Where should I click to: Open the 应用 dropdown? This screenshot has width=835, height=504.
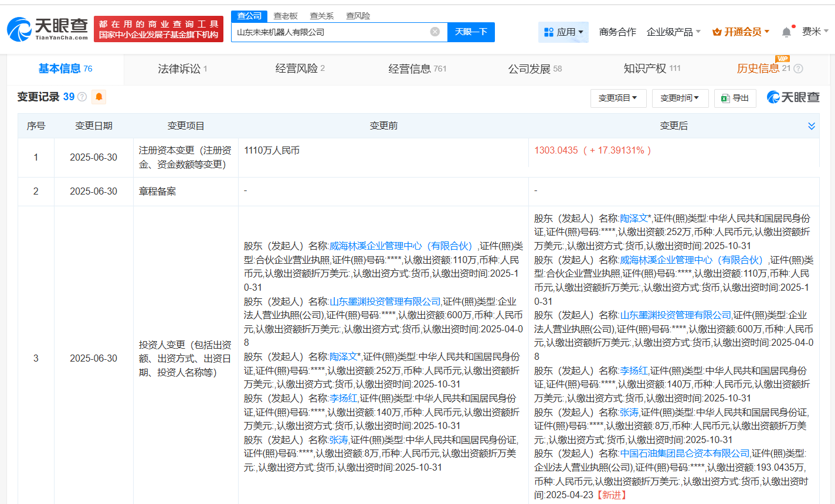563,32
